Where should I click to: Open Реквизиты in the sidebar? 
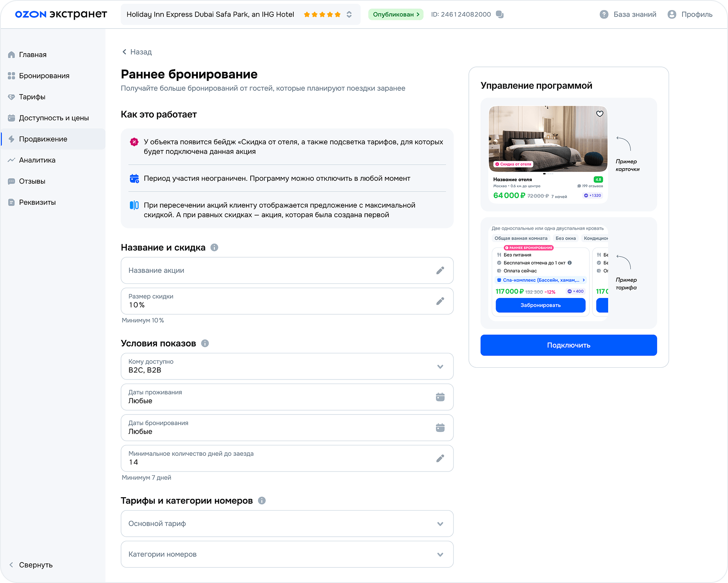click(53, 202)
